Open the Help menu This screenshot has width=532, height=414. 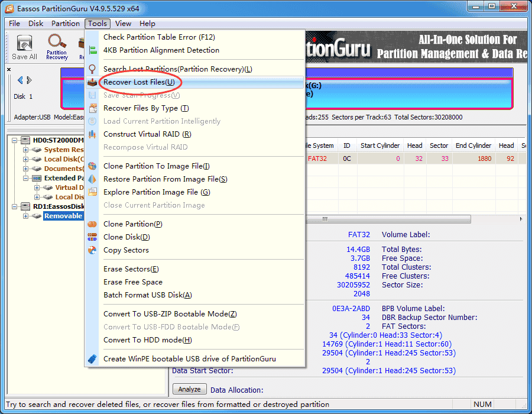pos(147,24)
